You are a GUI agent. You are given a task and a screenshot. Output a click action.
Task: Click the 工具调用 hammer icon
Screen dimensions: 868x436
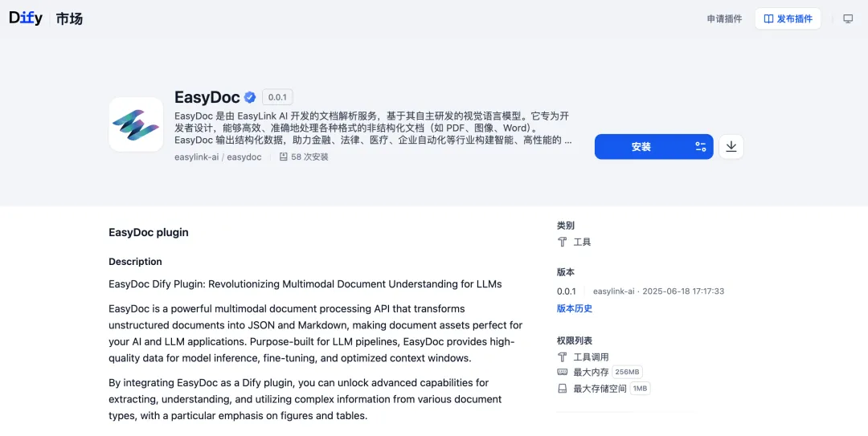coord(563,357)
